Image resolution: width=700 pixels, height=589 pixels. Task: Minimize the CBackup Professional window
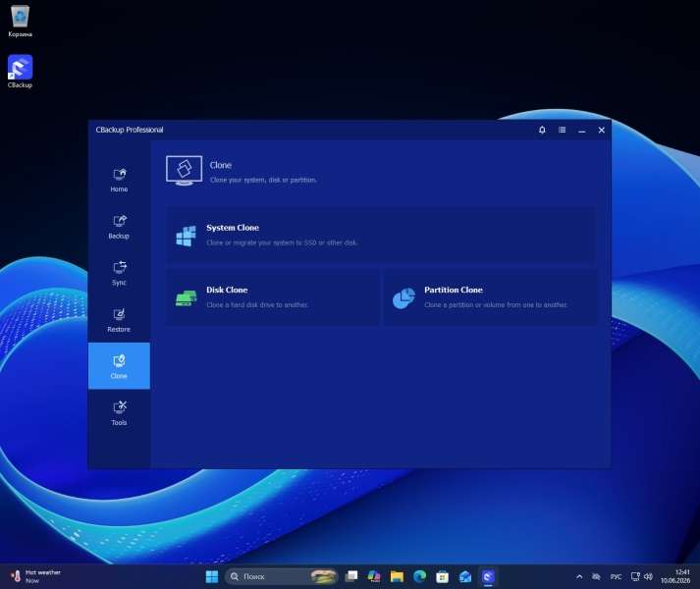[581, 131]
